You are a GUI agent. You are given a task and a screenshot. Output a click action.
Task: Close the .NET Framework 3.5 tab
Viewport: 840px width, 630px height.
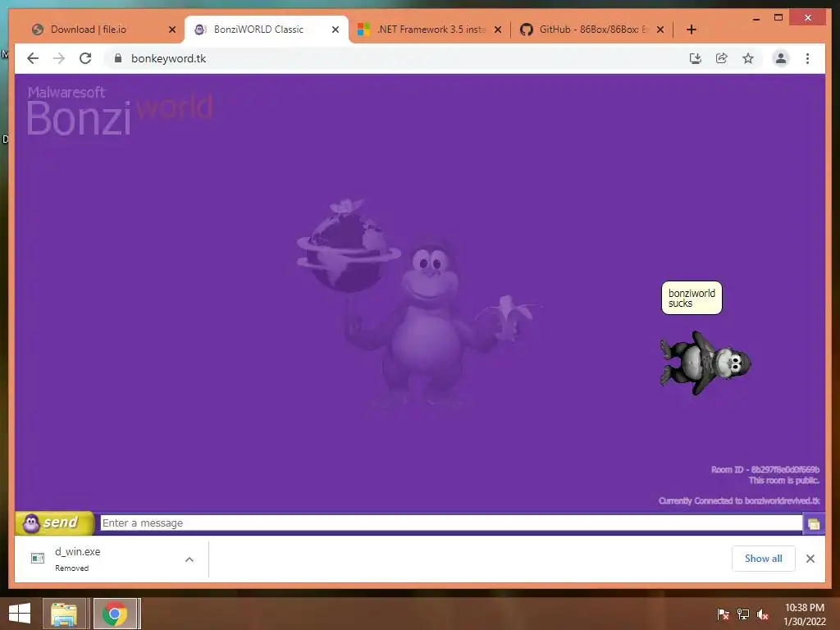click(x=498, y=30)
